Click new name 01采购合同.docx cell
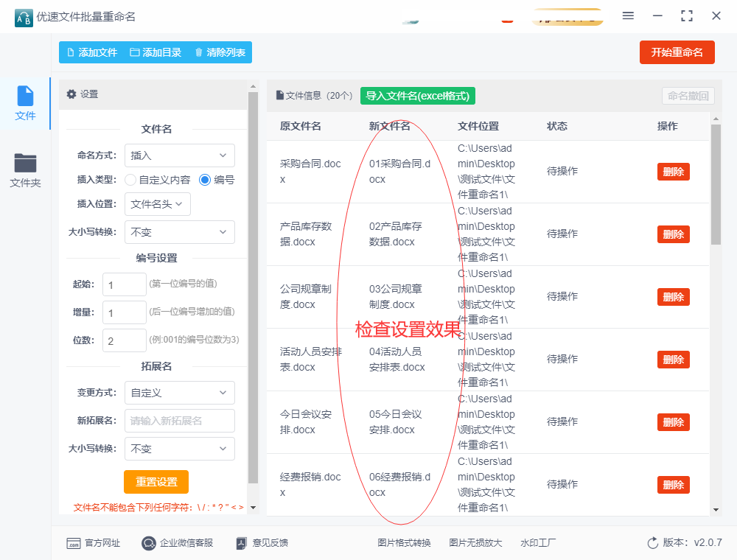The height and width of the screenshot is (560, 737). pyautogui.click(x=399, y=172)
